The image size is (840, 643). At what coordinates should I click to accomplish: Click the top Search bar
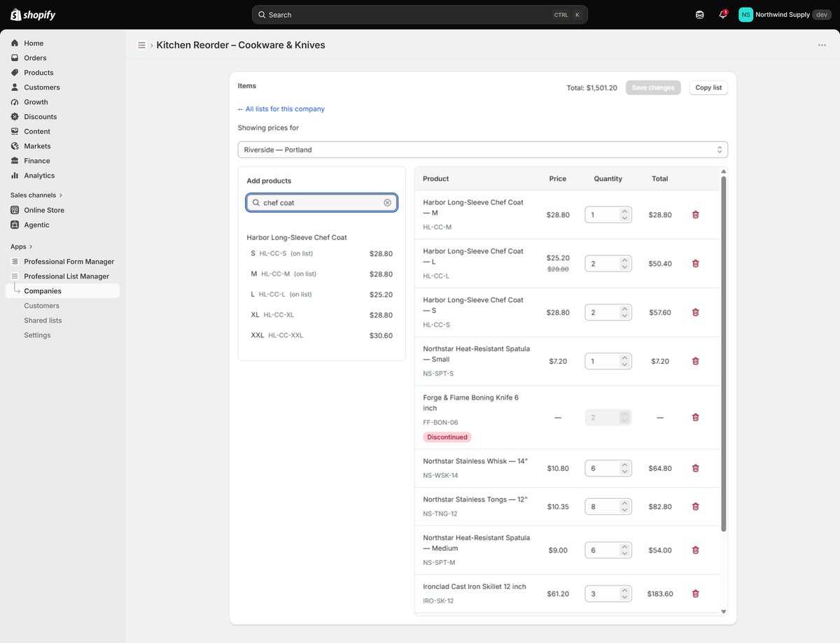(x=420, y=15)
